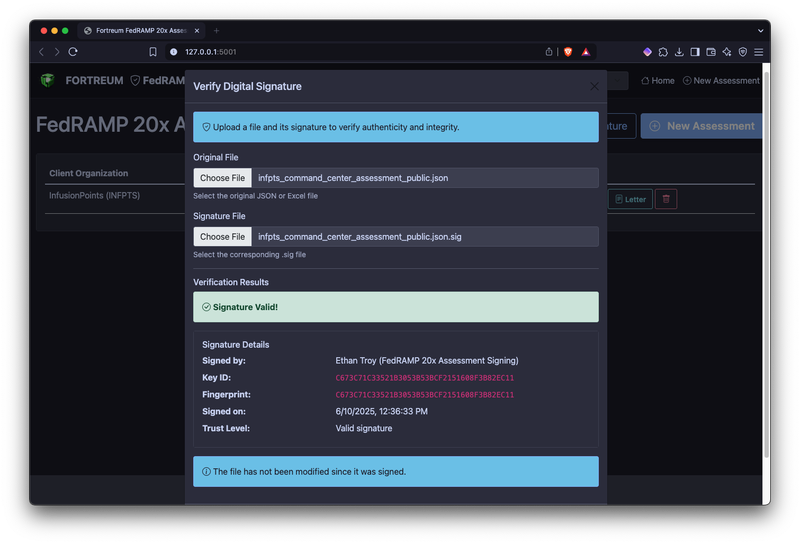Open Brave Shields lion icon
The height and width of the screenshot is (544, 800).
pos(568,52)
